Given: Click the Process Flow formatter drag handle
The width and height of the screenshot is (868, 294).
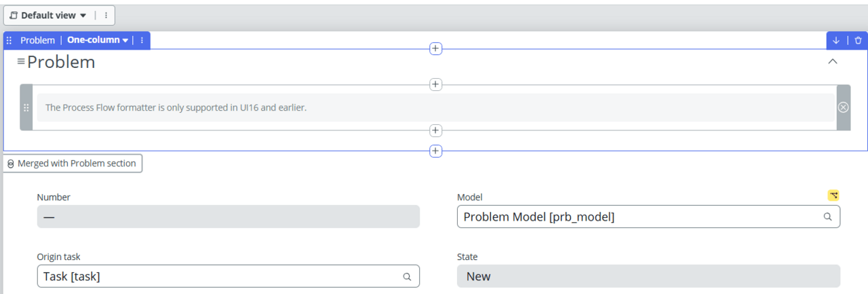Looking at the screenshot, I should coord(26,107).
